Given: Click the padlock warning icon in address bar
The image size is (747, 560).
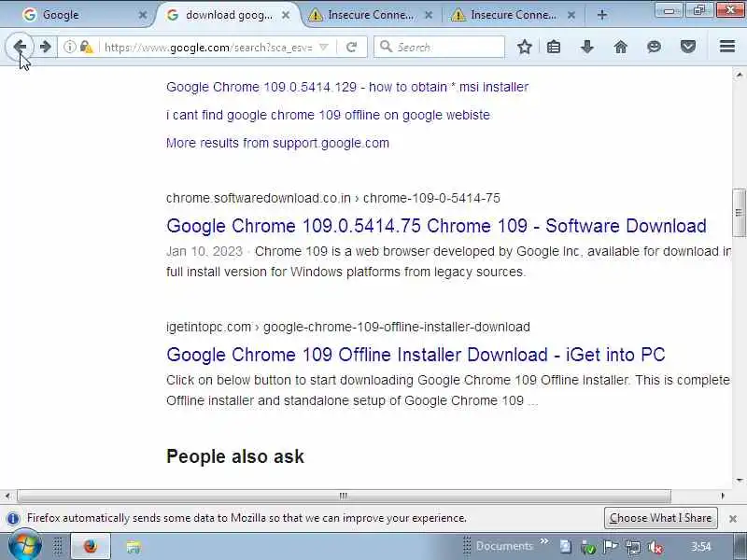Looking at the screenshot, I should 86,47.
